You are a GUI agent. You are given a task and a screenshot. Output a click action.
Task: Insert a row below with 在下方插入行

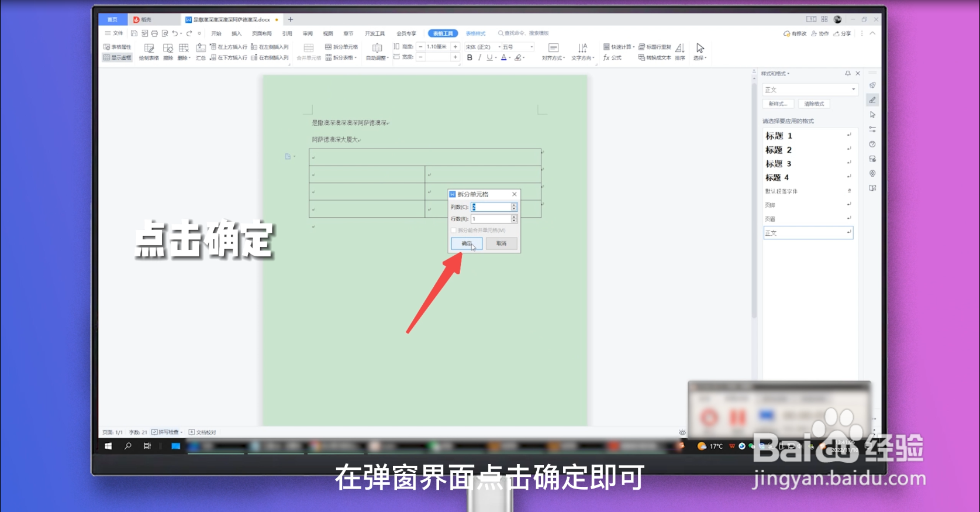pos(229,57)
